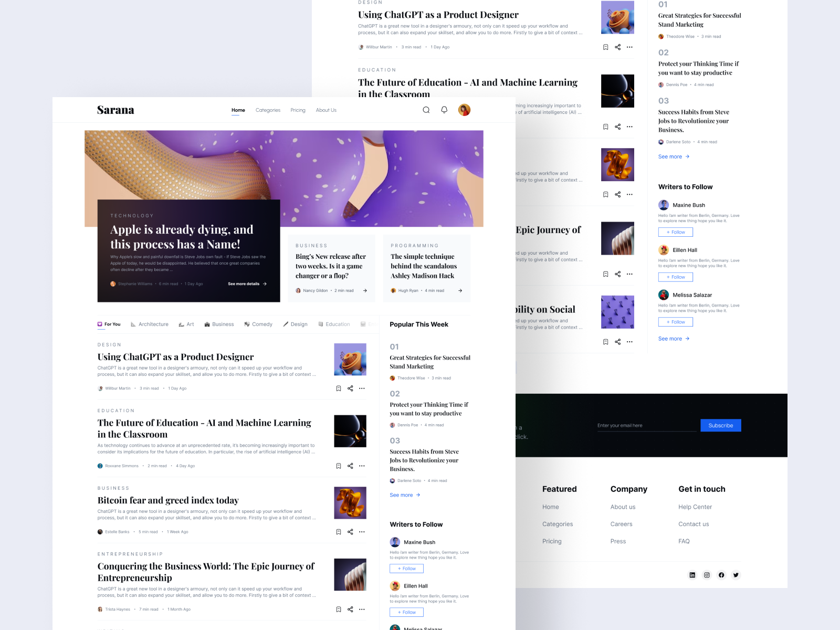This screenshot has width=840, height=630.
Task: Open notifications via the bell icon
Action: (x=444, y=110)
